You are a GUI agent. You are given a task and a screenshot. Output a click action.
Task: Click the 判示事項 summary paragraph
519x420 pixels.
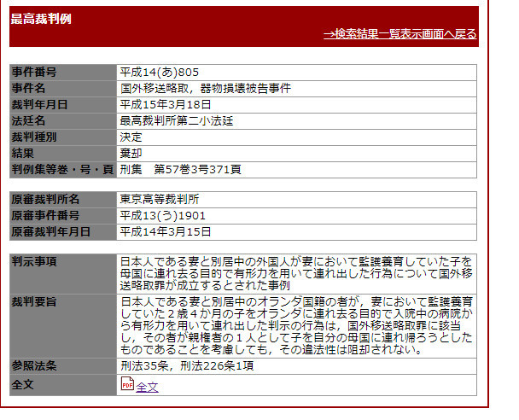click(296, 274)
